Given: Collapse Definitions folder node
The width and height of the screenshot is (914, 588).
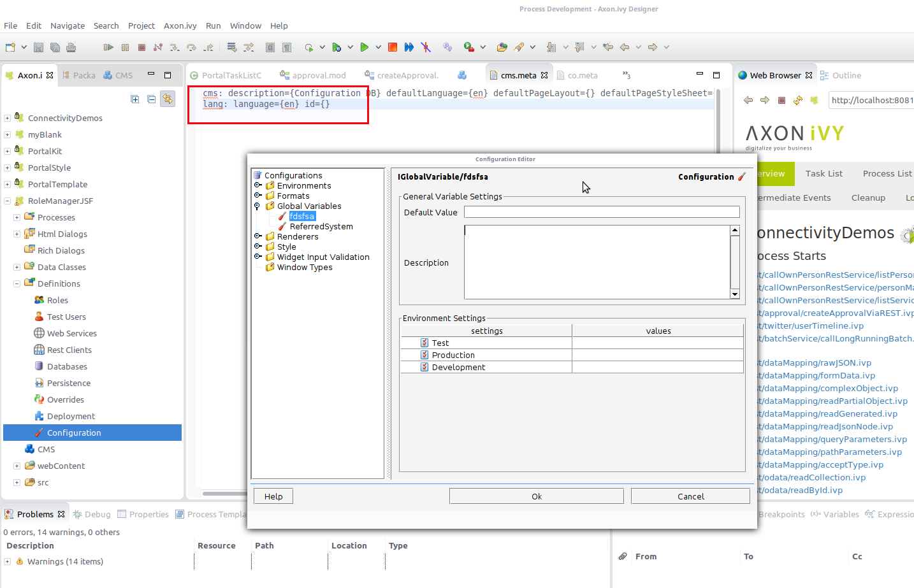Looking at the screenshot, I should tap(17, 283).
